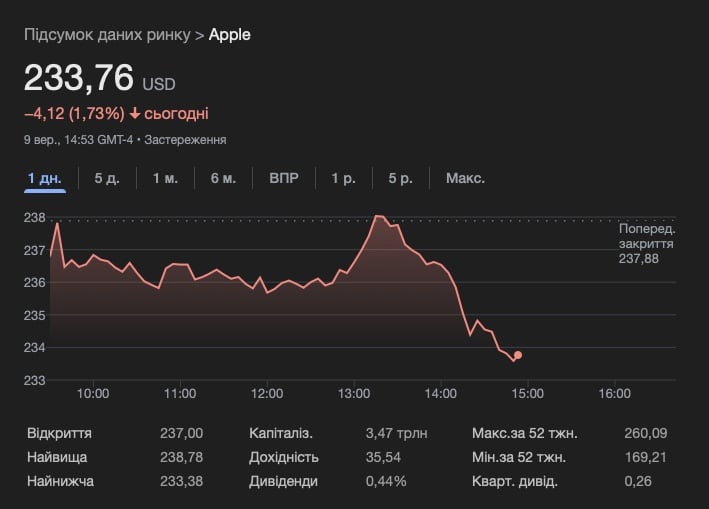Click the Apple breadcrumb title

point(230,35)
